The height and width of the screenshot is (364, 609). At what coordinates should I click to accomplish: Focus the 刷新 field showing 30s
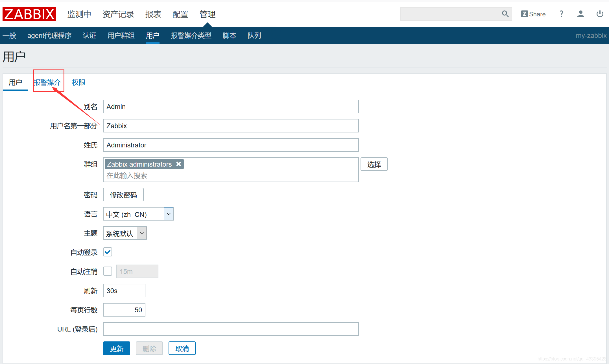click(124, 291)
